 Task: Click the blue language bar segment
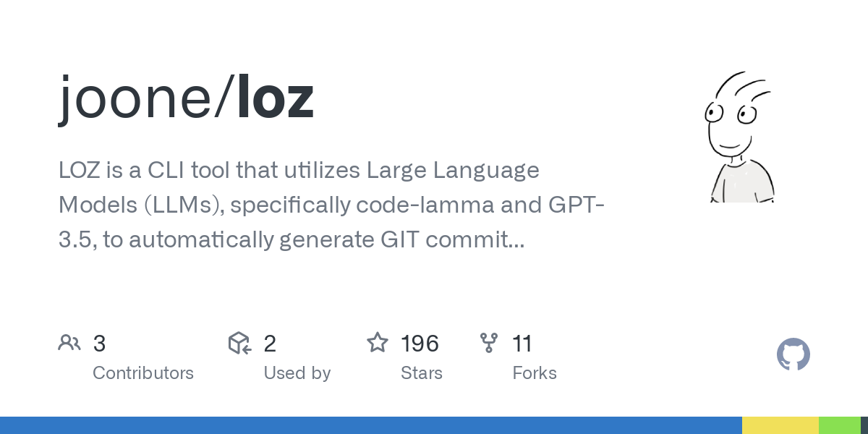(x=371, y=425)
